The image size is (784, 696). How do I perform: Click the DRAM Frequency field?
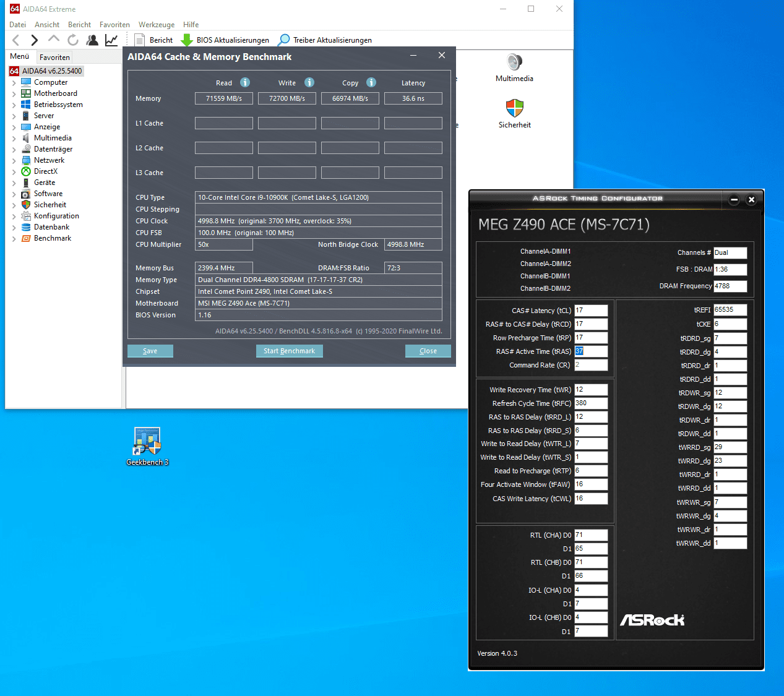click(730, 286)
